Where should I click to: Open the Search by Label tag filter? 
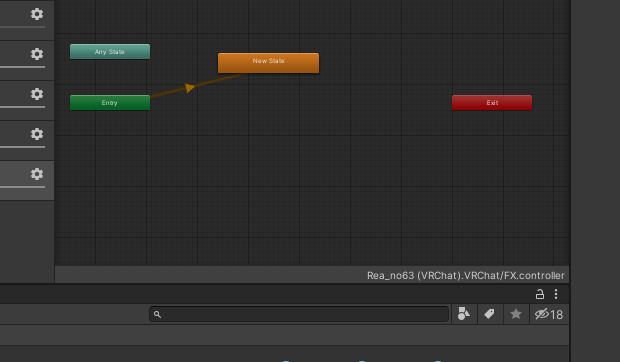coord(490,314)
